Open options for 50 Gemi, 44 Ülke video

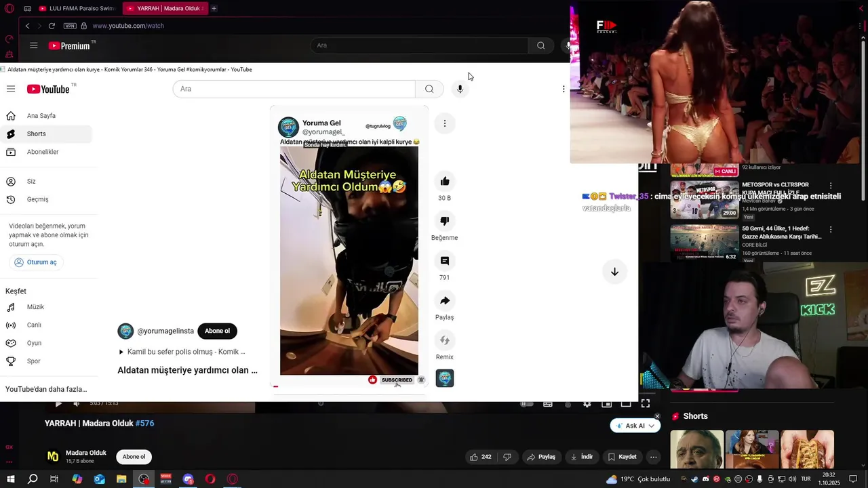click(831, 230)
